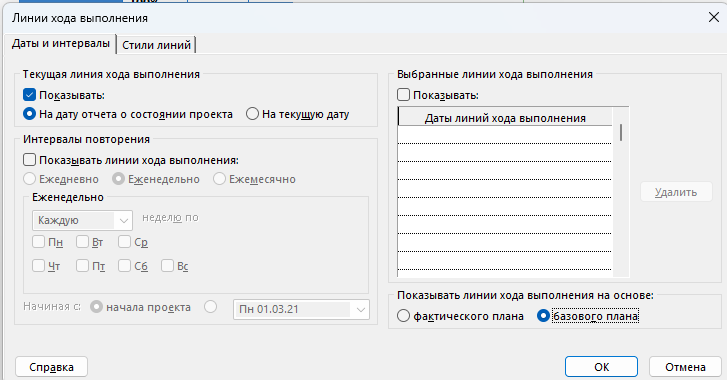Tick the Ср weekday checkbox
The image size is (727, 380).
(x=124, y=242)
